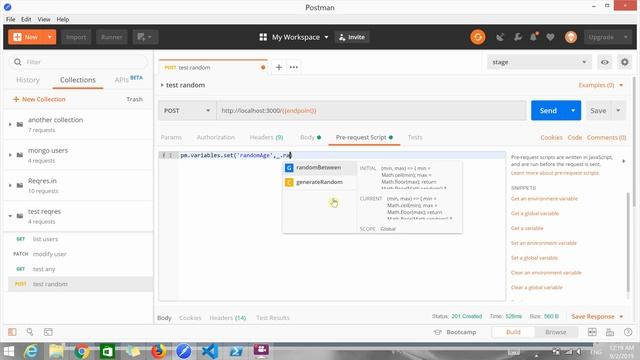
Task: Click the Bootcamp icon
Action: pos(438,332)
